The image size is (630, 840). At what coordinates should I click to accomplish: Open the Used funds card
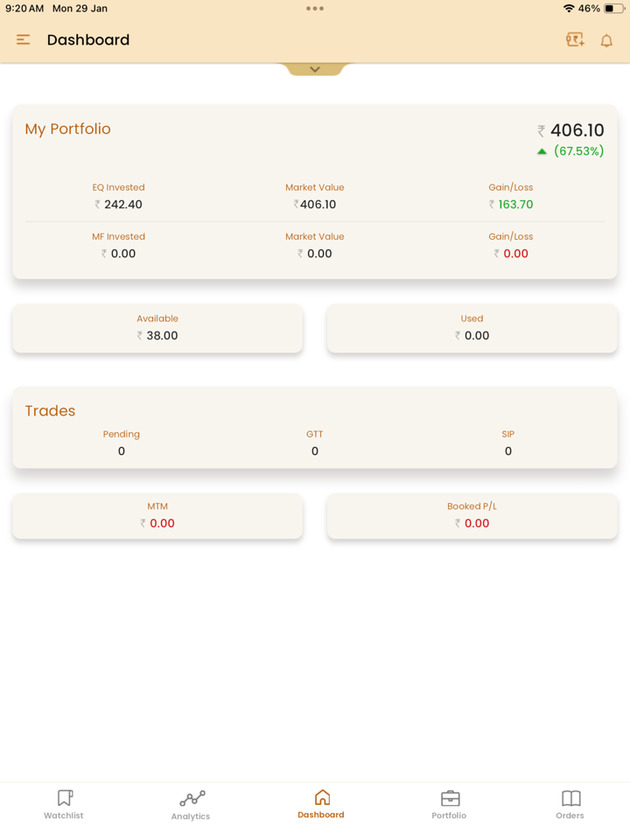tap(472, 328)
